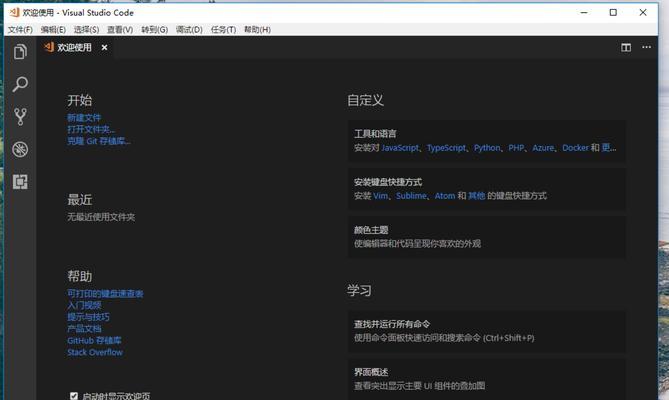The width and height of the screenshot is (669, 400).
Task: Open the 文件(F) menu
Action: click(x=20, y=29)
